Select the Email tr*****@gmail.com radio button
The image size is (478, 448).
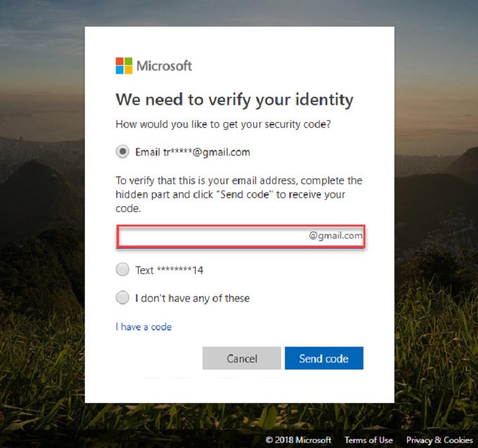point(123,151)
